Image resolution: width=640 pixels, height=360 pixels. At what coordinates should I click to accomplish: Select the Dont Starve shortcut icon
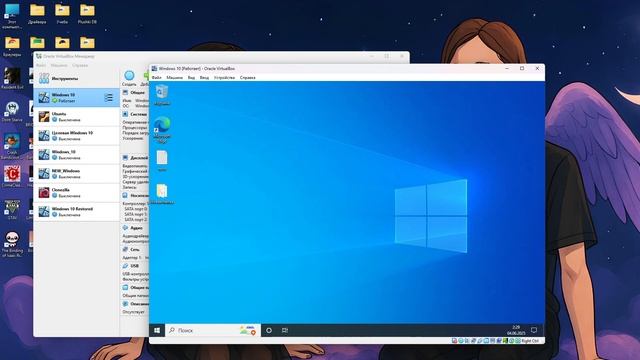point(12,111)
